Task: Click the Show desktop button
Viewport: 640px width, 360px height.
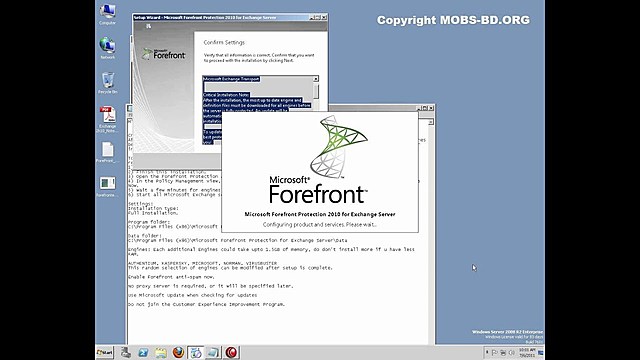Action: click(541, 352)
